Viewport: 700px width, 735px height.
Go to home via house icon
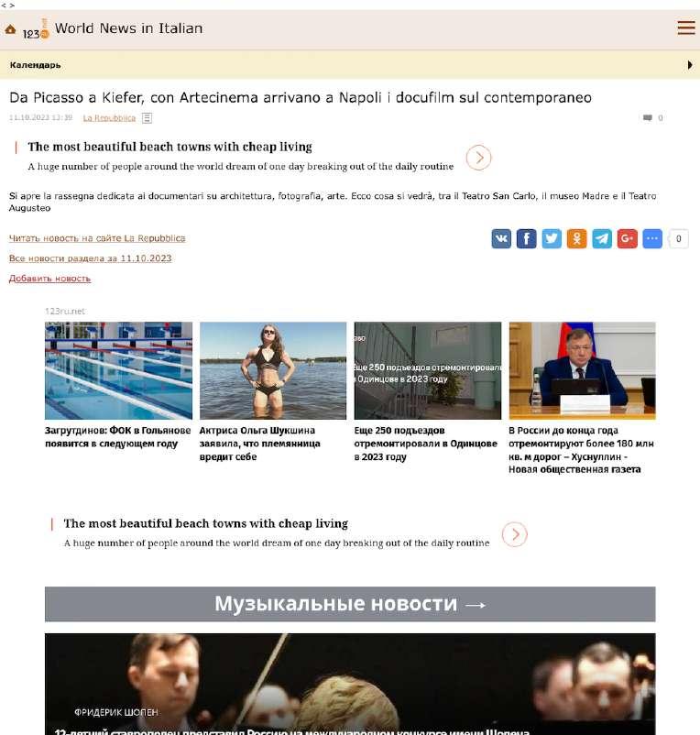point(10,29)
